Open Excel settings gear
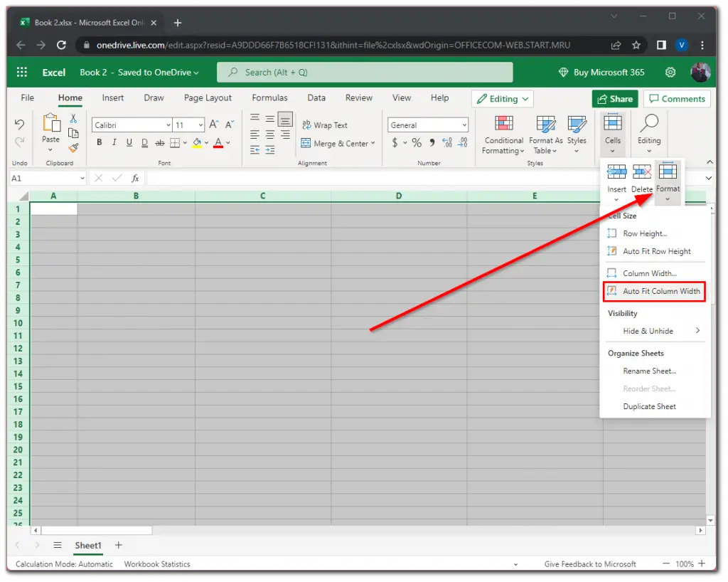728x582 pixels. (670, 73)
